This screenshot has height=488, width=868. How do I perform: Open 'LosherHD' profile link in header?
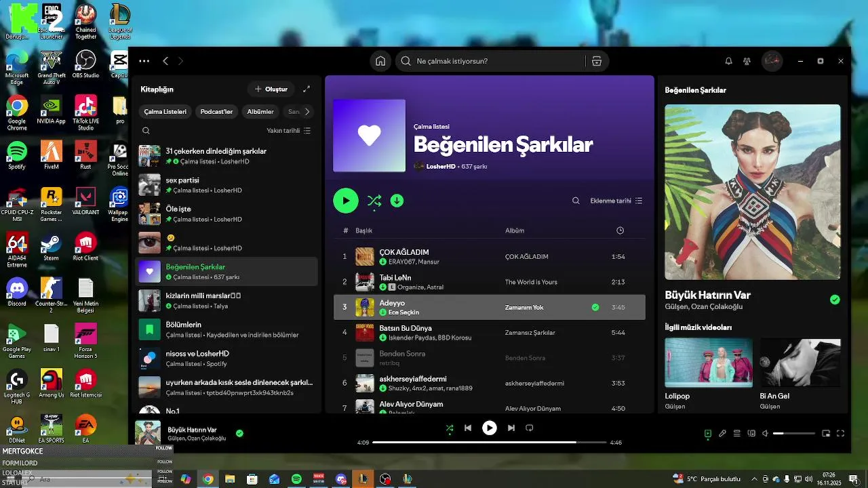441,166
